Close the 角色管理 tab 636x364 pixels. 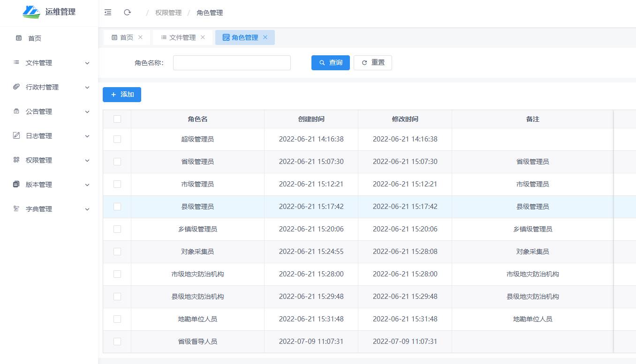point(265,37)
